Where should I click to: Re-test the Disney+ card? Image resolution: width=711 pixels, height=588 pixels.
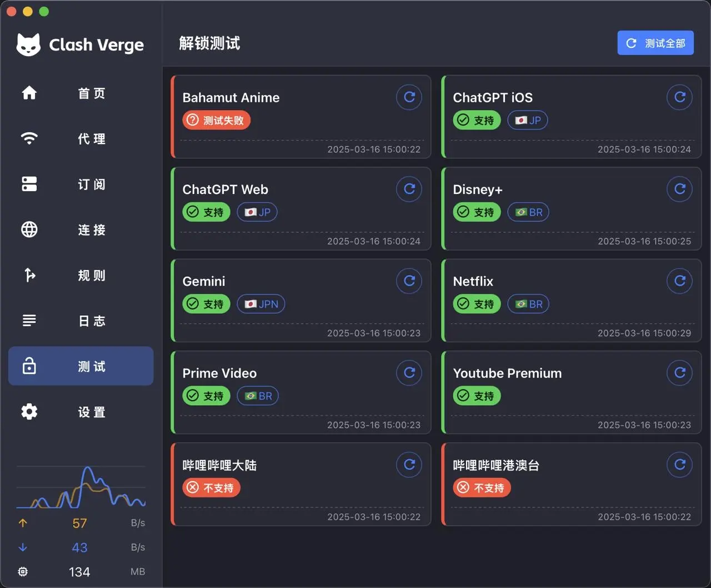[x=680, y=189]
